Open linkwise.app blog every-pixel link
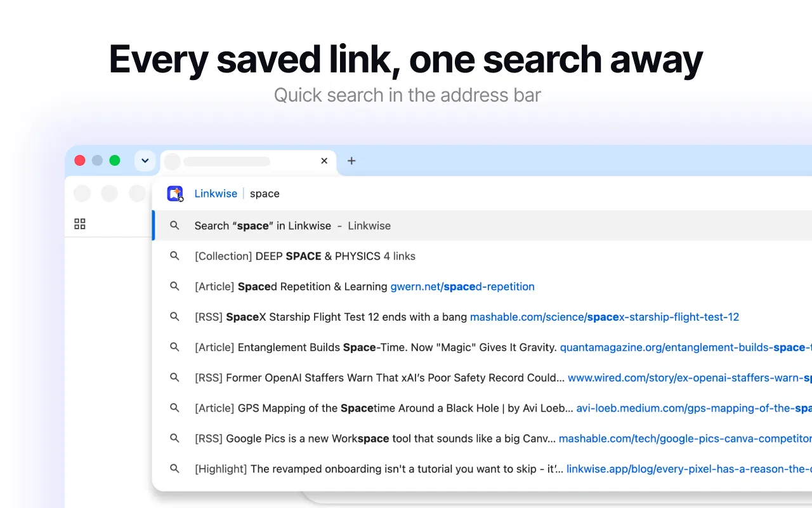Screen dimensions: 812x508 [x=689, y=469]
